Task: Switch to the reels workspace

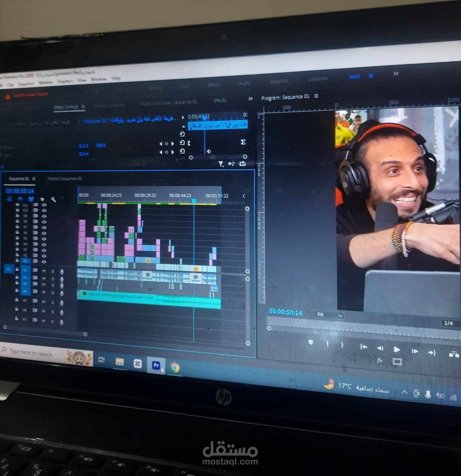Action: tap(354, 77)
